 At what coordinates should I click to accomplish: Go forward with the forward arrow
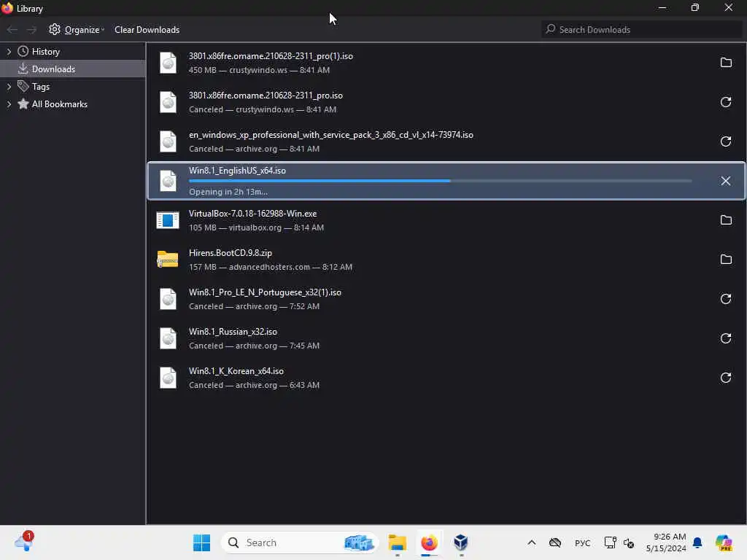(31, 29)
